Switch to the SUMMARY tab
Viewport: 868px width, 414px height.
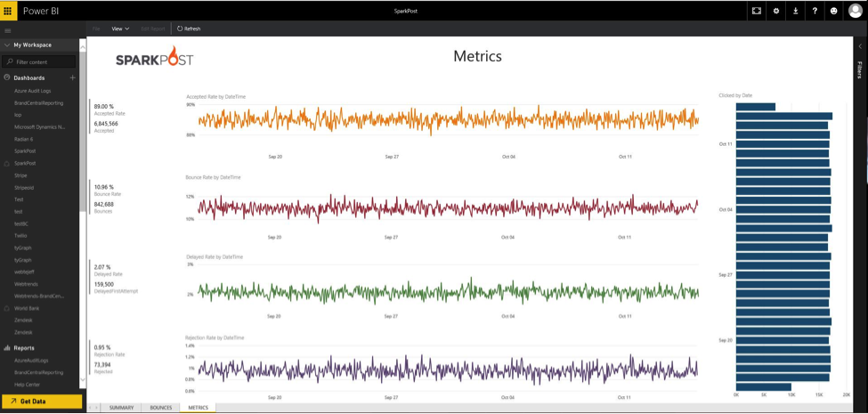(121, 408)
